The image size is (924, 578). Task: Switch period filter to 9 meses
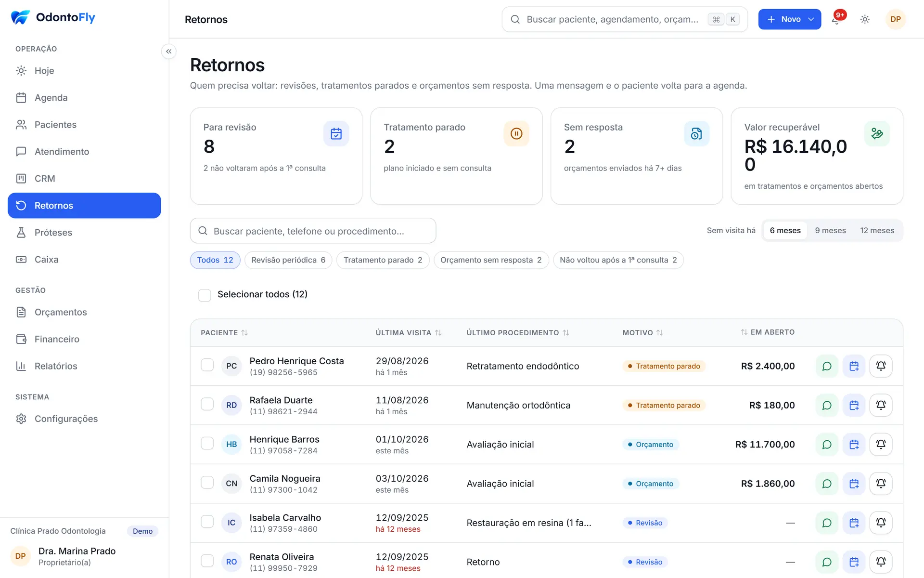(830, 231)
